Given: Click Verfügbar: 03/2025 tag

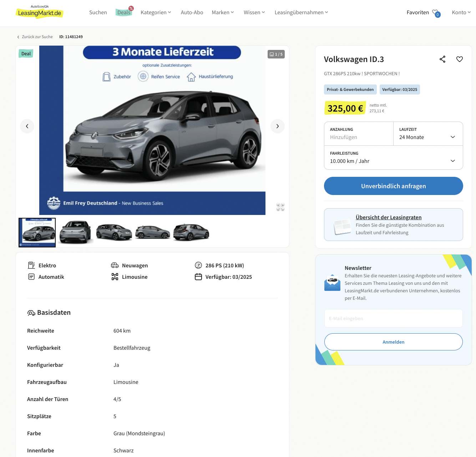Looking at the screenshot, I should click(400, 89).
